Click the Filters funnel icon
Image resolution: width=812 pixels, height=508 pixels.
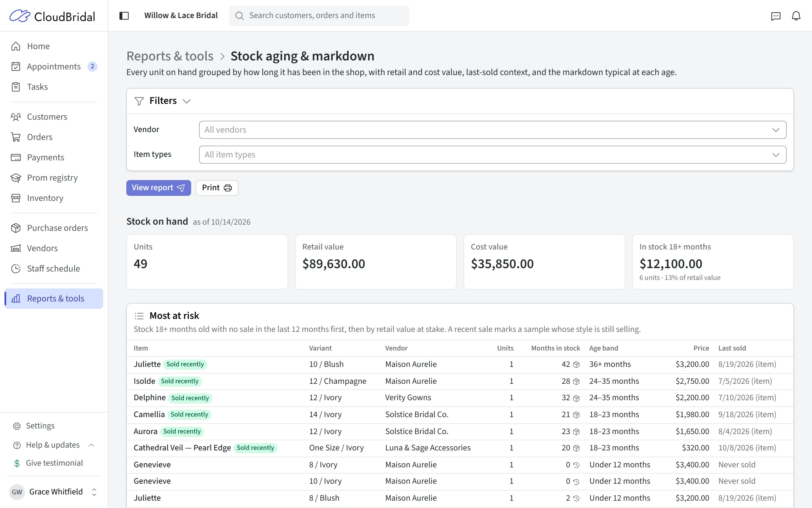point(139,101)
